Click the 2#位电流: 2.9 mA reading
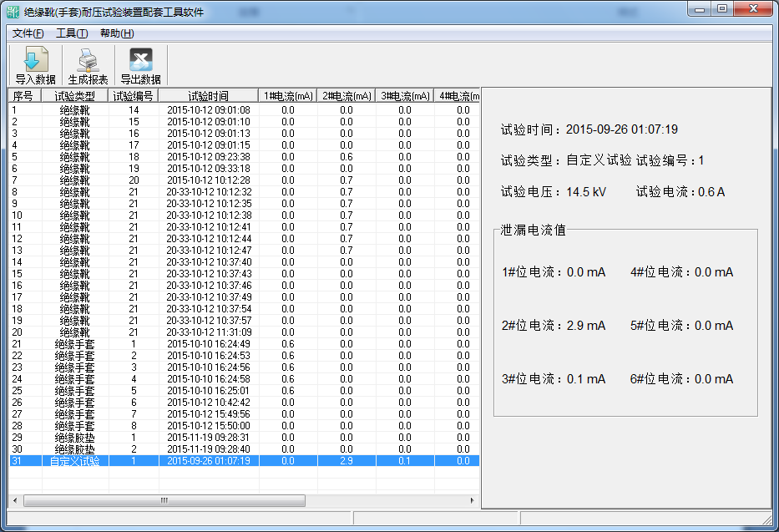This screenshot has height=532, width=779. [x=554, y=326]
